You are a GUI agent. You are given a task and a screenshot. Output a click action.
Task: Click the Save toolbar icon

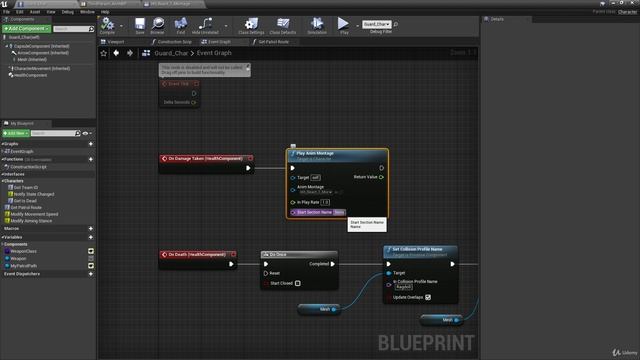(x=140, y=24)
